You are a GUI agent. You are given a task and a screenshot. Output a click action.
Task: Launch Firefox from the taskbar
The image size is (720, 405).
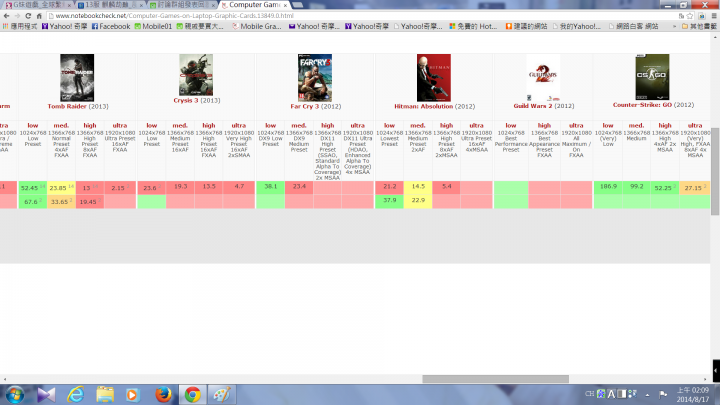(x=163, y=394)
